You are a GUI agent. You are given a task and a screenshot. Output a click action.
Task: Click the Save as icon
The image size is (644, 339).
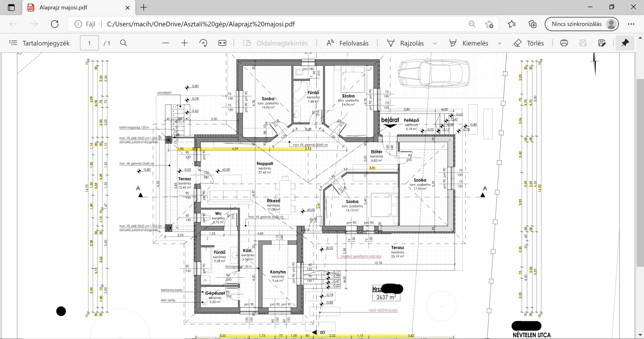[x=602, y=43]
